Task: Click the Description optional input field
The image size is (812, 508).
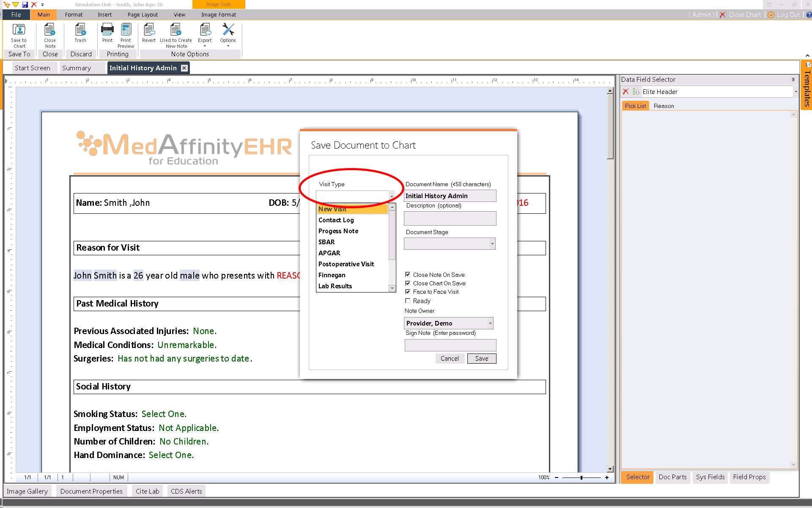Action: (450, 218)
